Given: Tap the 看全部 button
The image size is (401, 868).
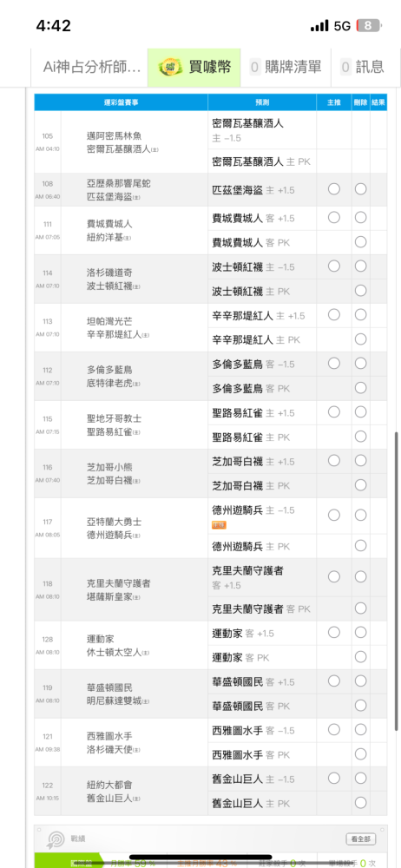Looking at the screenshot, I should click(x=360, y=838).
